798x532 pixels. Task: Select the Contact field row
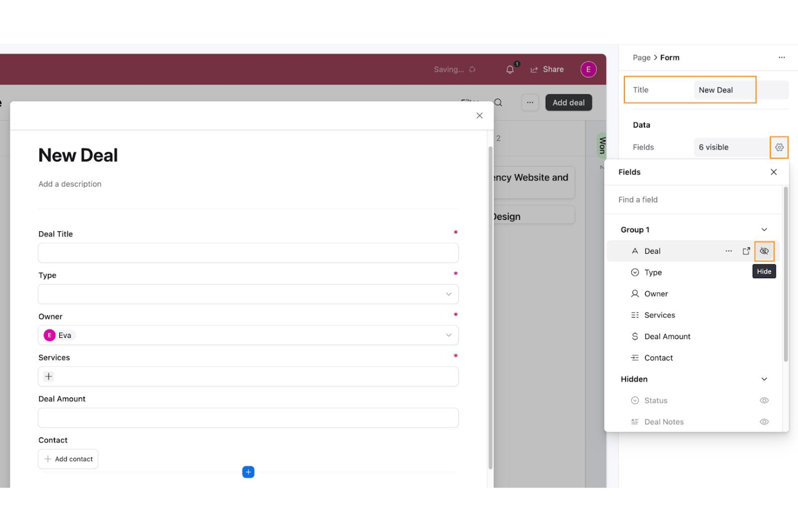point(693,358)
